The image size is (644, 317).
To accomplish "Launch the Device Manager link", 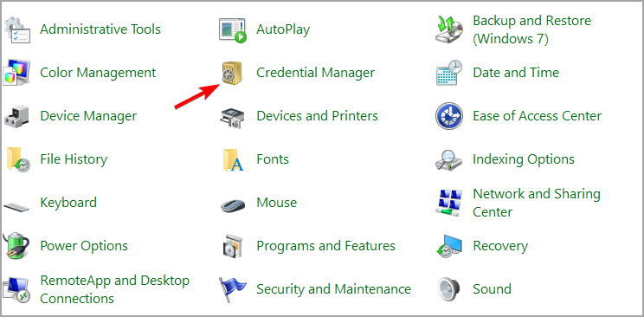I will point(88,116).
